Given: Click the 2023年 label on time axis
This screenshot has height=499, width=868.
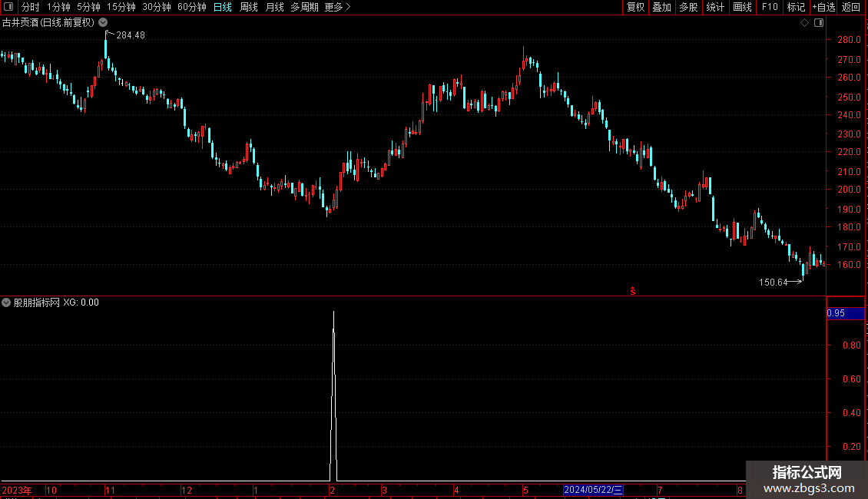Looking at the screenshot, I should pyautogui.click(x=17, y=490).
